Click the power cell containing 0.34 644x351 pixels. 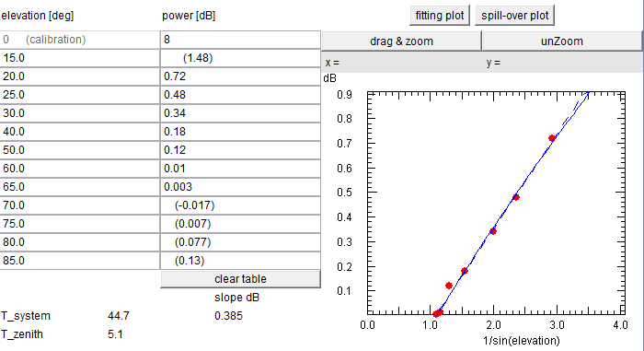tap(240, 113)
